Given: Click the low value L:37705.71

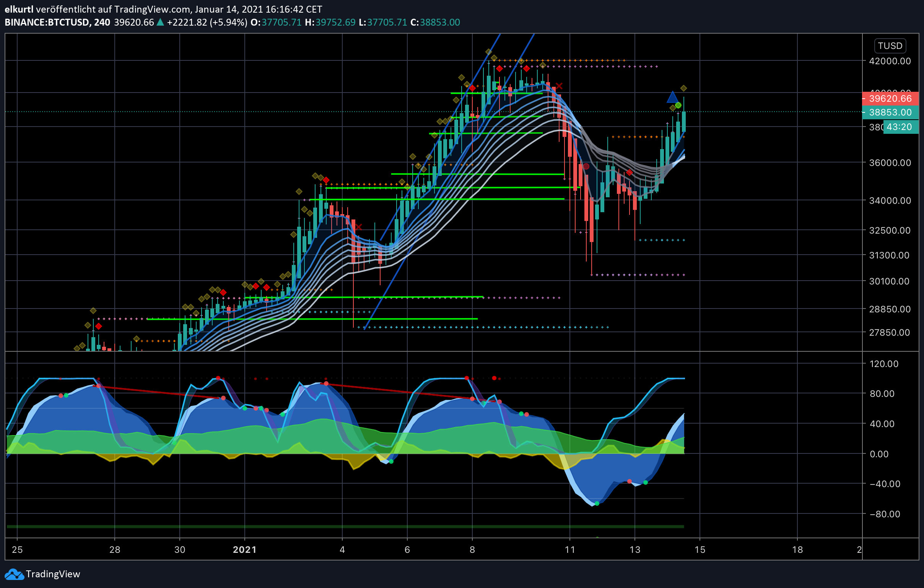Looking at the screenshot, I should [382, 22].
